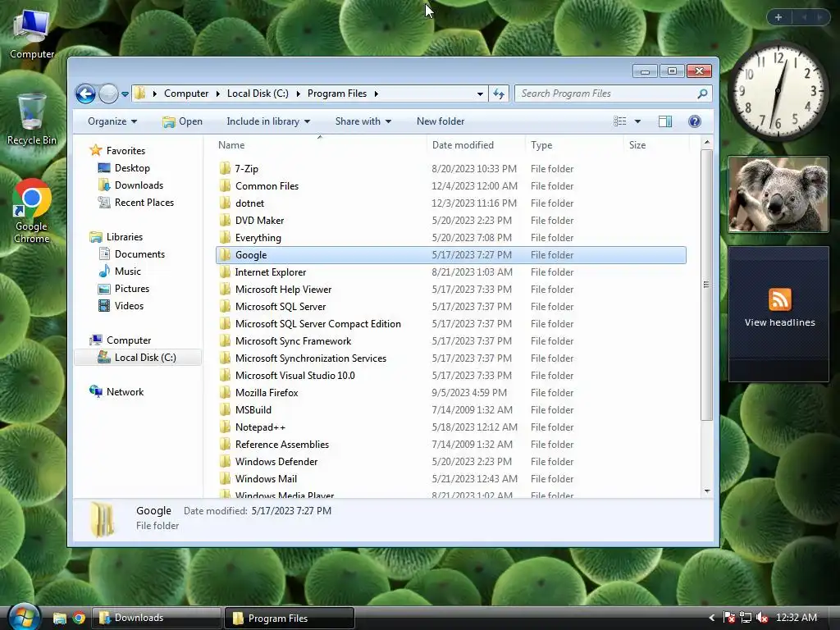Click the koala slideshow gadget
The height and width of the screenshot is (630, 840).
click(778, 194)
